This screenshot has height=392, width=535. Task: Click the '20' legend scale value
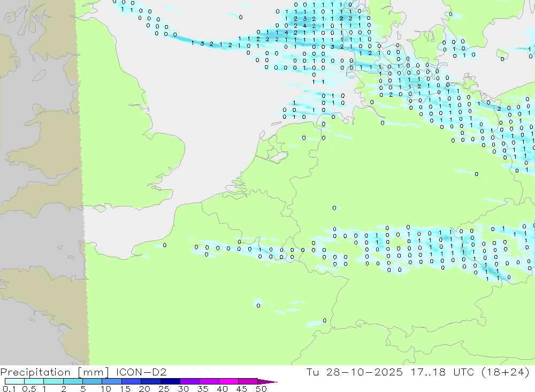(144, 389)
